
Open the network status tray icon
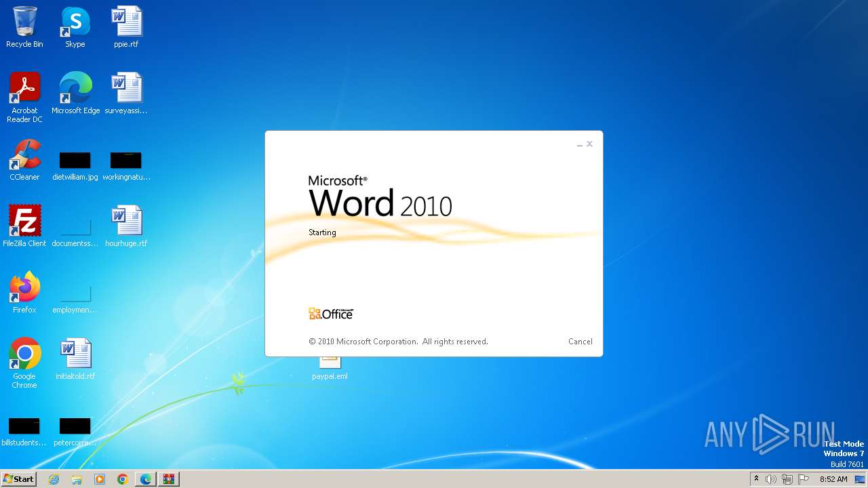(x=787, y=479)
